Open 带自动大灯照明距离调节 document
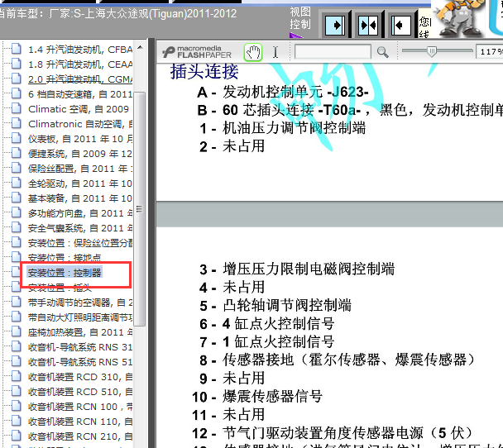Image resolution: width=503 pixels, height=448 pixels. tap(80, 317)
